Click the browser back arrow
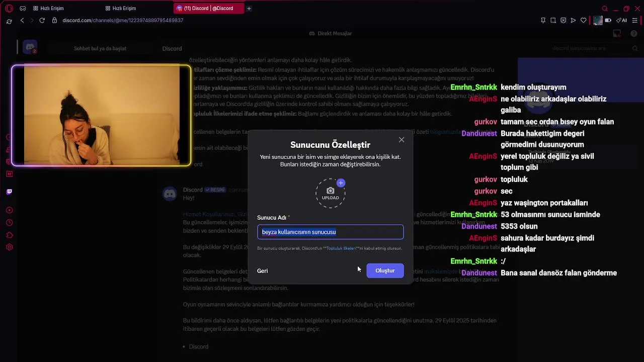 coord(22,20)
